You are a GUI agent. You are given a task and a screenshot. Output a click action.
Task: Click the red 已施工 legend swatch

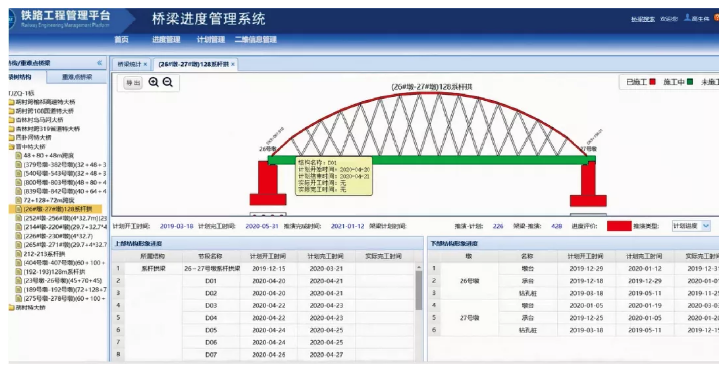(652, 82)
